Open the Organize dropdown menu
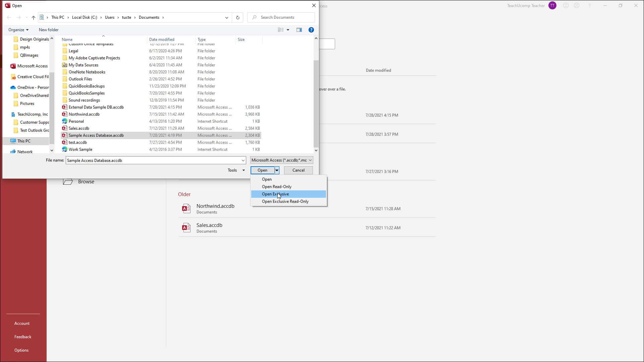644x362 pixels. [18, 30]
